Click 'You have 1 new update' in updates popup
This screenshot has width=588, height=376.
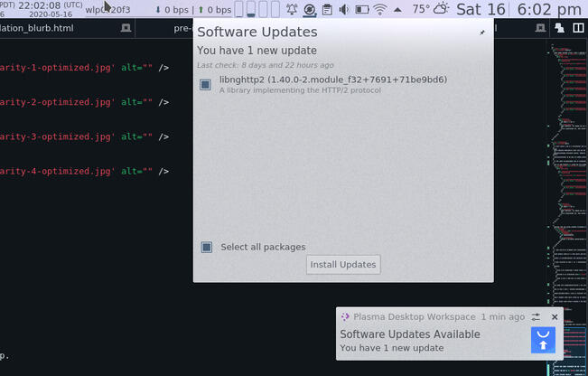257,51
